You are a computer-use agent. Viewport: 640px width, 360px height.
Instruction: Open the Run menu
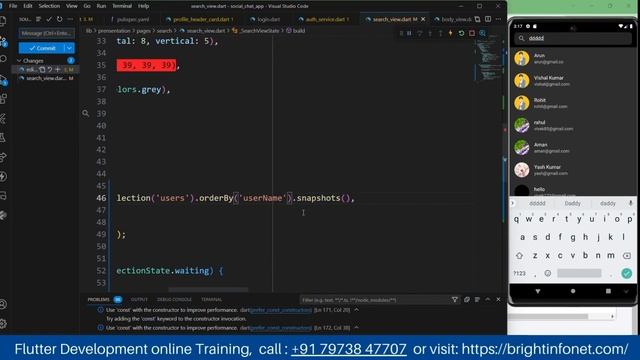pos(101,6)
